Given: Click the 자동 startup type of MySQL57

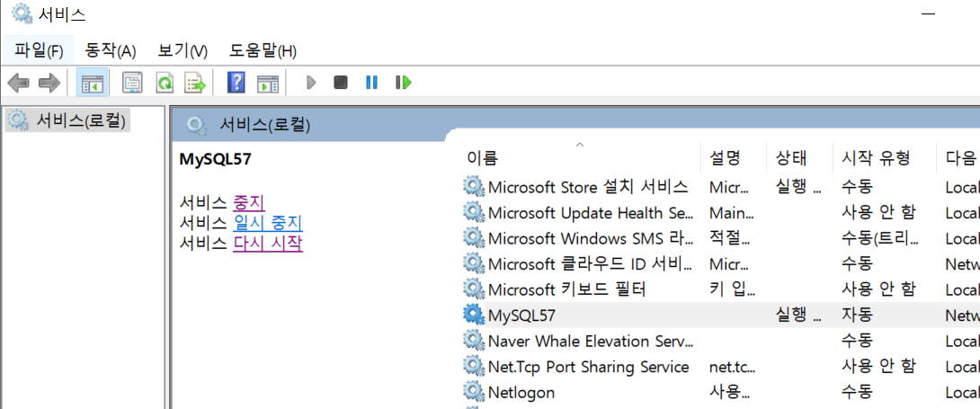Looking at the screenshot, I should 858,316.
